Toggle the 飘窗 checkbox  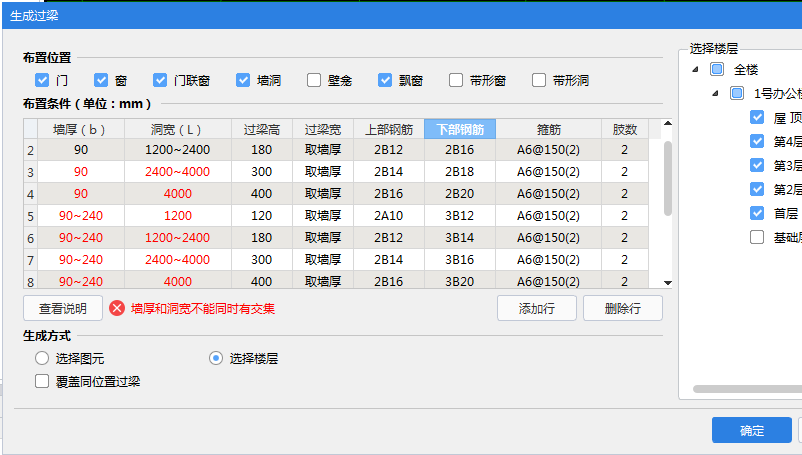[x=385, y=80]
